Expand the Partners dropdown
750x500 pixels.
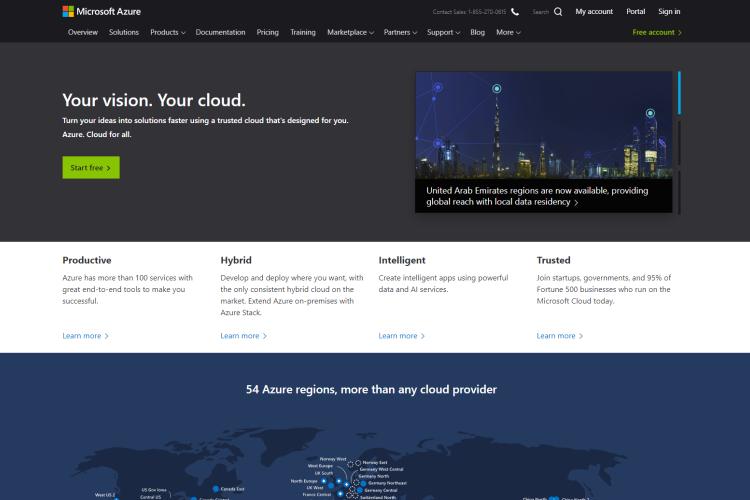[x=400, y=32]
